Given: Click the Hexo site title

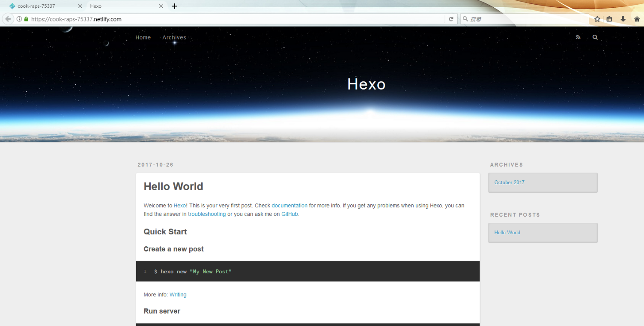Looking at the screenshot, I should (x=367, y=84).
